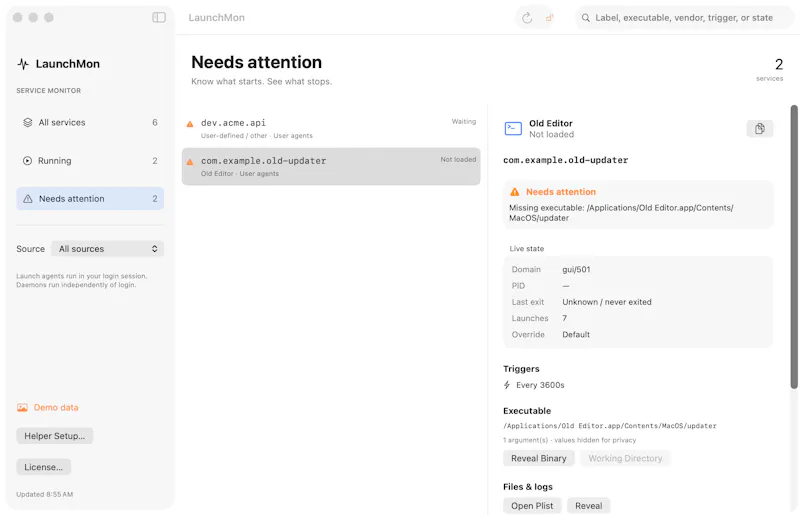Click the LaunchMon pulse logo icon
This screenshot has height=515, width=800.
pyautogui.click(x=23, y=64)
